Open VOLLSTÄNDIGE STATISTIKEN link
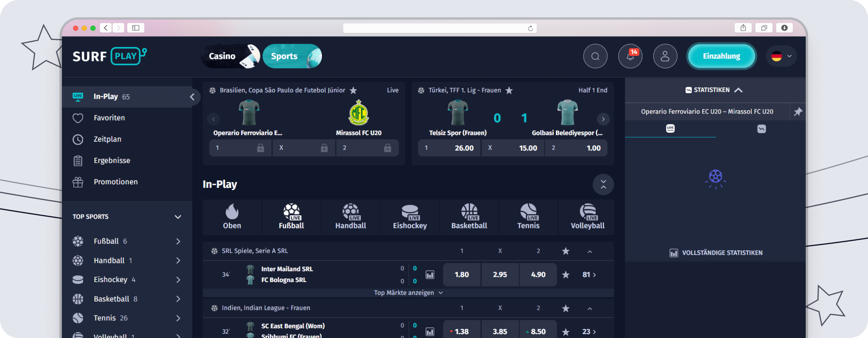Screen dimensions: 868x338 coord(716,253)
